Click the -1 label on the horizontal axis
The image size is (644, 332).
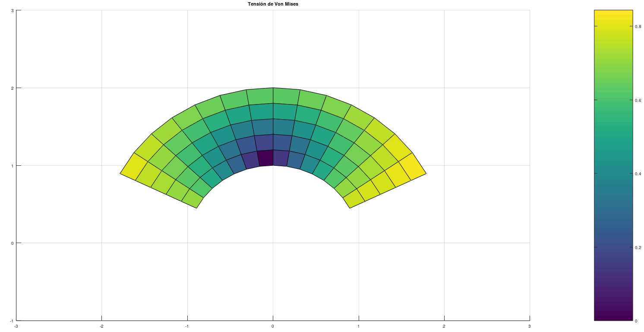[187, 326]
